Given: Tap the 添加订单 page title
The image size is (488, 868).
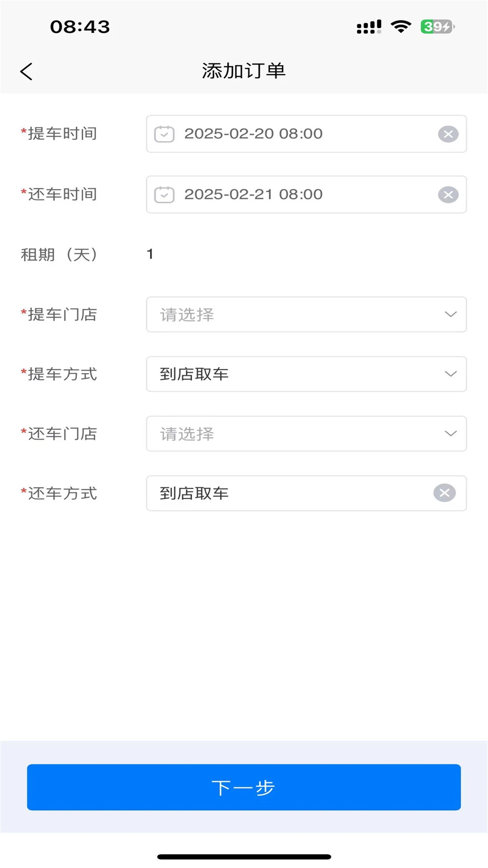Looking at the screenshot, I should 244,71.
